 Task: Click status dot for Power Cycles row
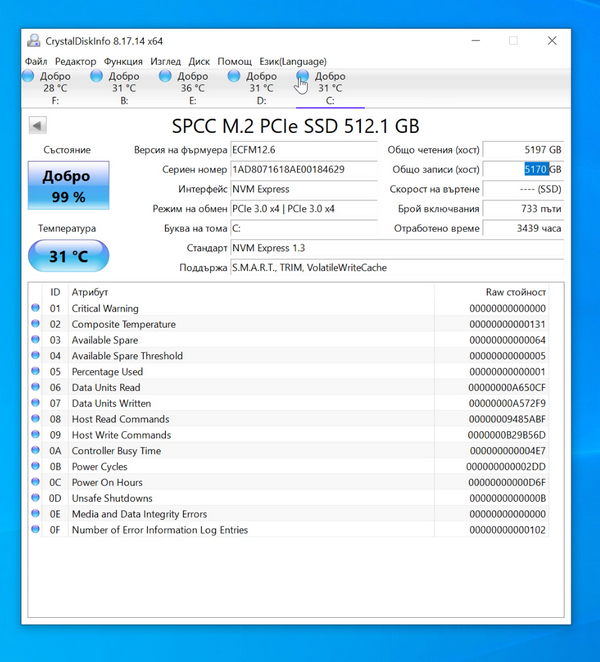click(35, 466)
